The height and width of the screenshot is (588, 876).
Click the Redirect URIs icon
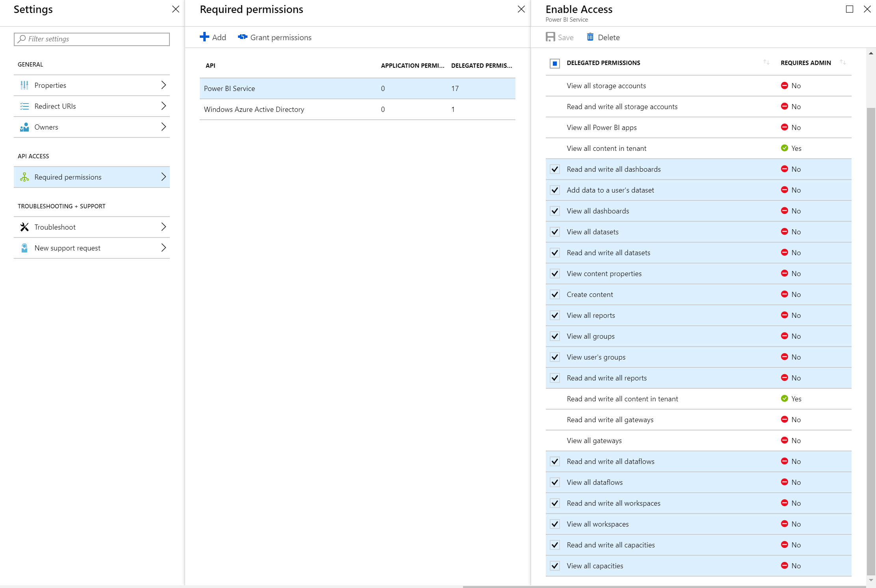24,106
